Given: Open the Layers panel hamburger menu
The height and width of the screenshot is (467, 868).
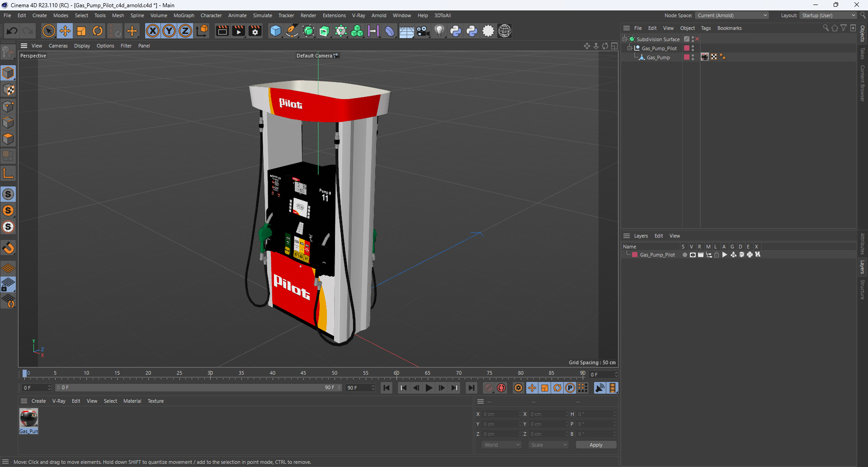Looking at the screenshot, I should (x=627, y=236).
